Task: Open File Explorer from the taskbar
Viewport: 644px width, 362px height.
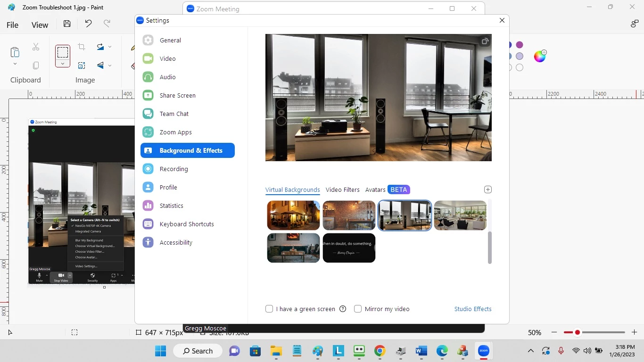Action: click(276, 351)
